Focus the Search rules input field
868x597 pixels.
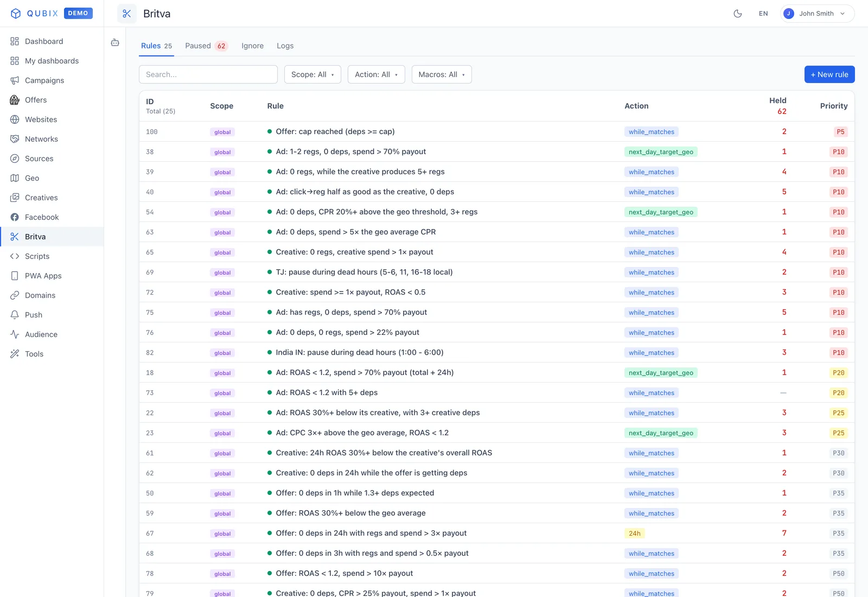point(208,74)
